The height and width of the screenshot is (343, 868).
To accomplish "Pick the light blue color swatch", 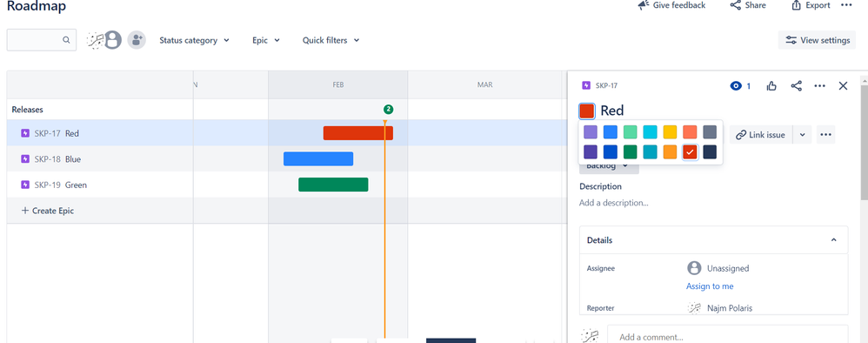I will pyautogui.click(x=611, y=131).
